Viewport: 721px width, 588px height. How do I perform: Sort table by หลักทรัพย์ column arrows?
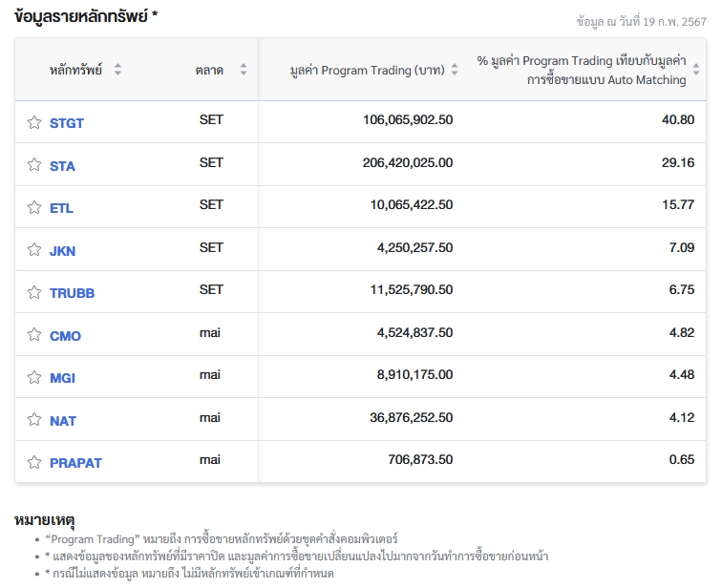[x=117, y=70]
